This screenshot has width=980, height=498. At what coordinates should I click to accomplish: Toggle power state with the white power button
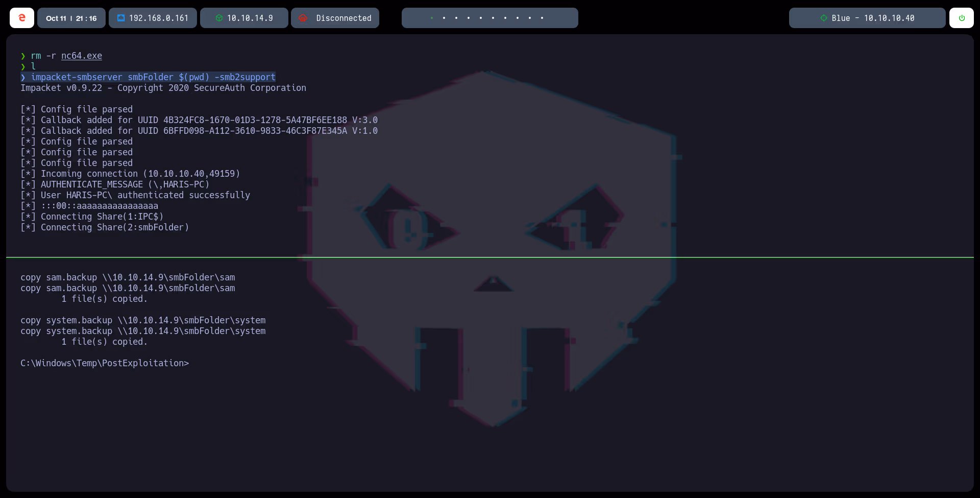pyautogui.click(x=962, y=18)
